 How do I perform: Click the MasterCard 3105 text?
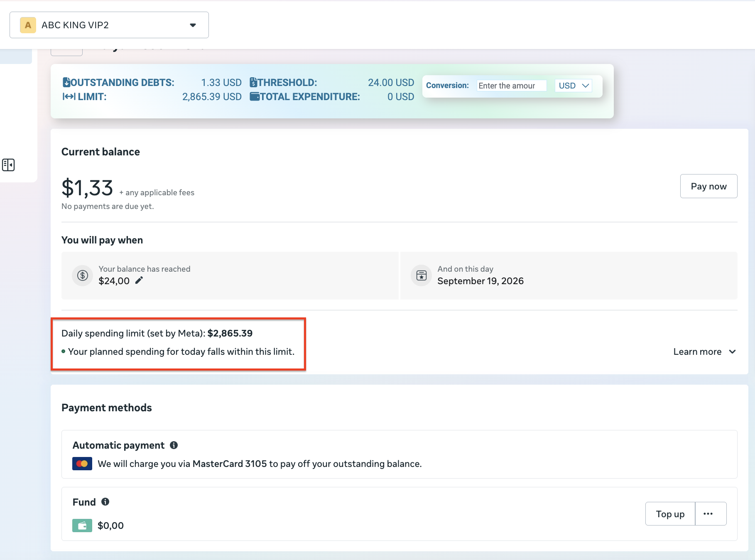click(230, 464)
